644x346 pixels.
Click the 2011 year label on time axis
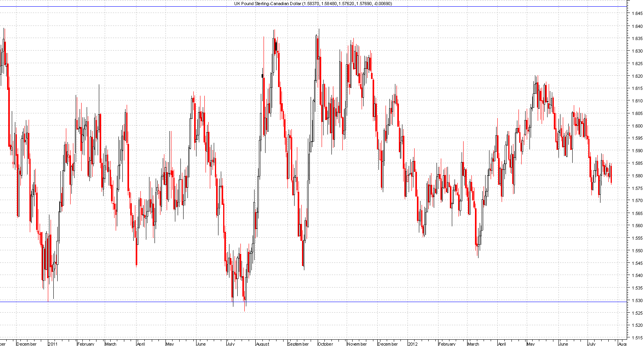pos(53,344)
